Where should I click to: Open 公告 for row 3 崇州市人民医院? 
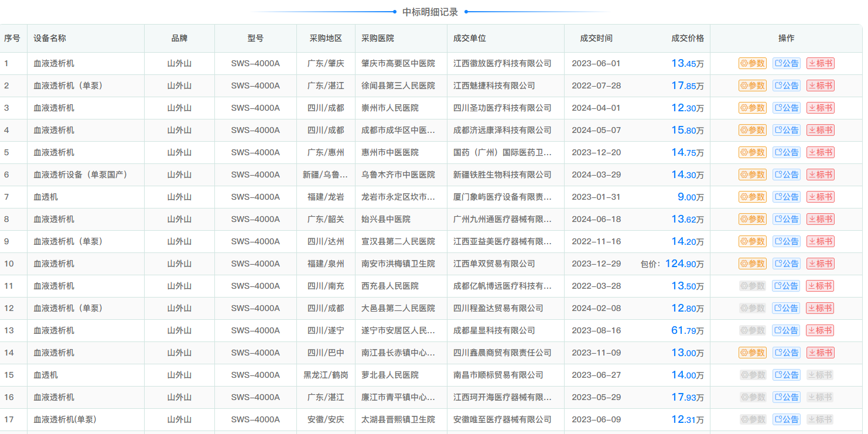pos(787,108)
